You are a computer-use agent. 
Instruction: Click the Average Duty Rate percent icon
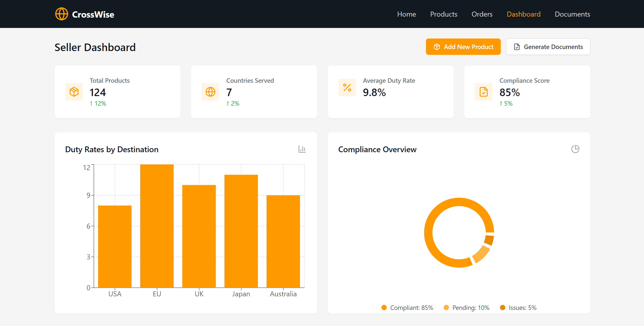(x=347, y=88)
